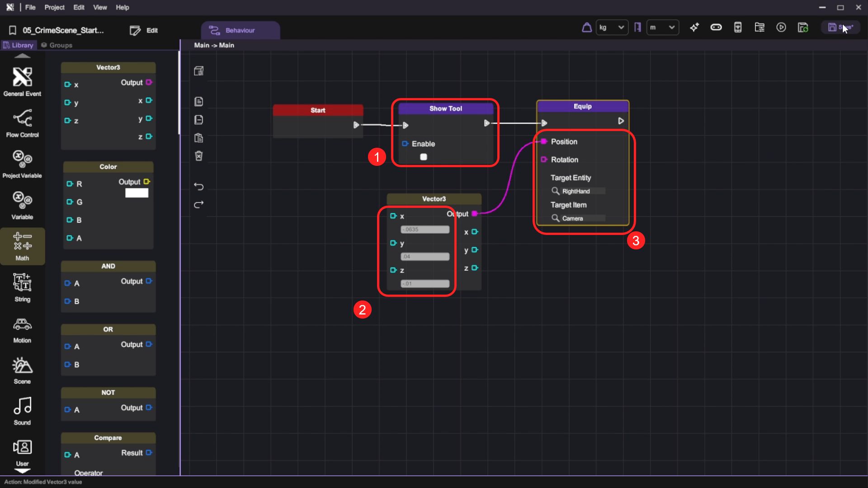
Task: Click the white Color output swatch
Action: pos(137,193)
